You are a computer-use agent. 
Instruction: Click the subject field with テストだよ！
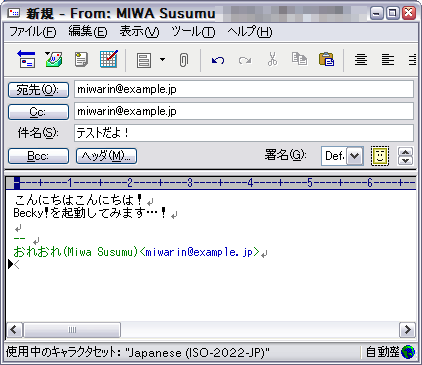(x=244, y=133)
